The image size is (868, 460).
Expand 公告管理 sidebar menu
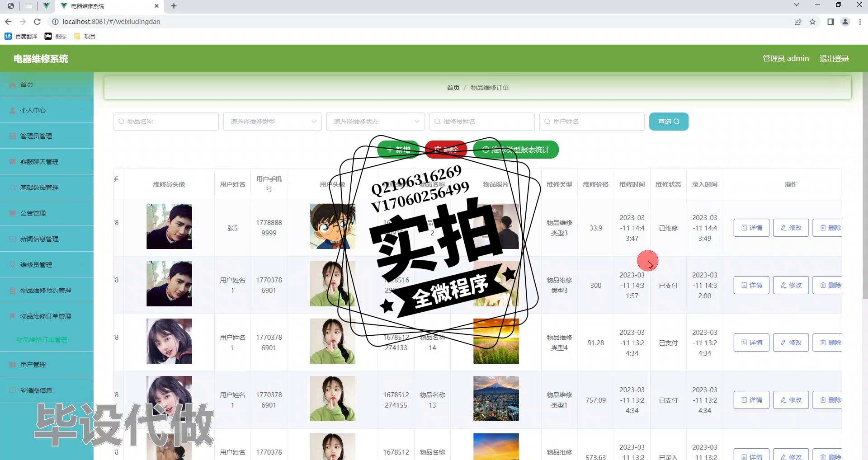tap(47, 213)
